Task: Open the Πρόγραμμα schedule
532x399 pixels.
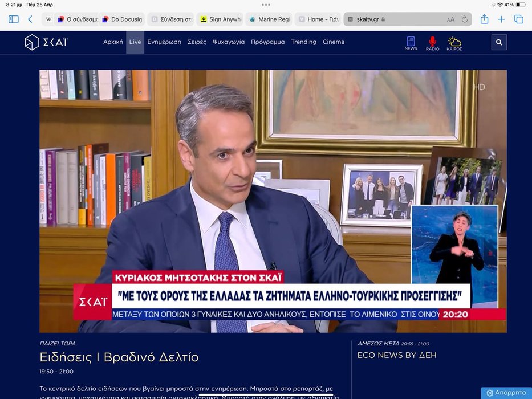Action: tap(267, 42)
